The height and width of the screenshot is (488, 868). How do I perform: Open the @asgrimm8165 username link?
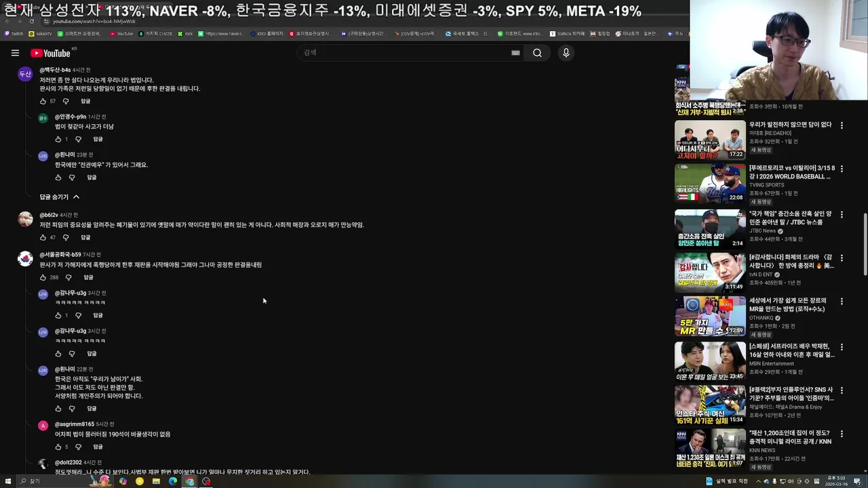pos(75,424)
